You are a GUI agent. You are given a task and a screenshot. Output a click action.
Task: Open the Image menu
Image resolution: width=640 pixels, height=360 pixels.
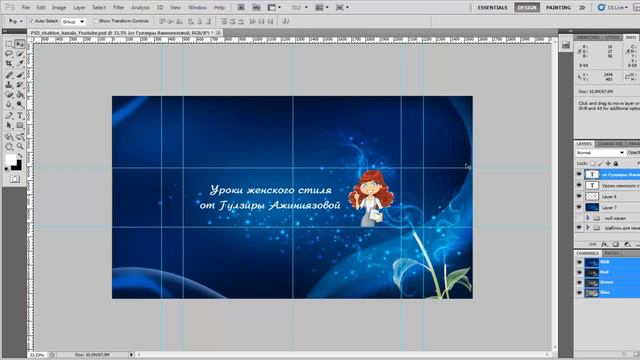pyautogui.click(x=59, y=7)
